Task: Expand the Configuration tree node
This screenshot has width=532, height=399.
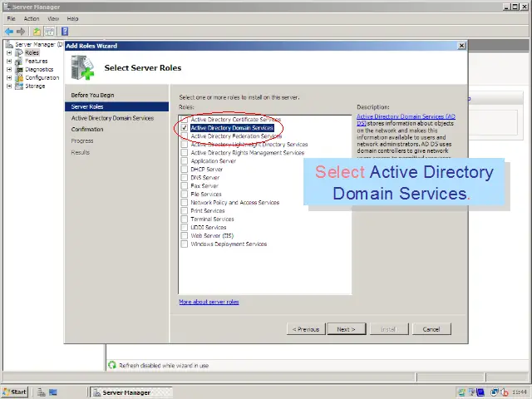Action: [x=9, y=77]
